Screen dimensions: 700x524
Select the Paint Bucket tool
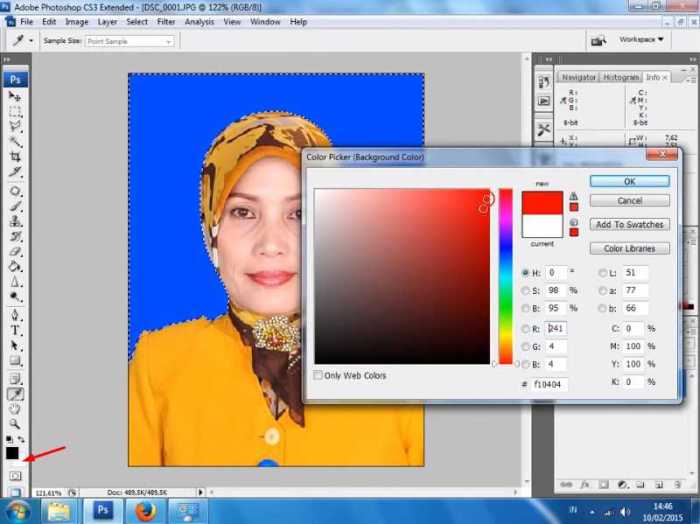coord(15,267)
